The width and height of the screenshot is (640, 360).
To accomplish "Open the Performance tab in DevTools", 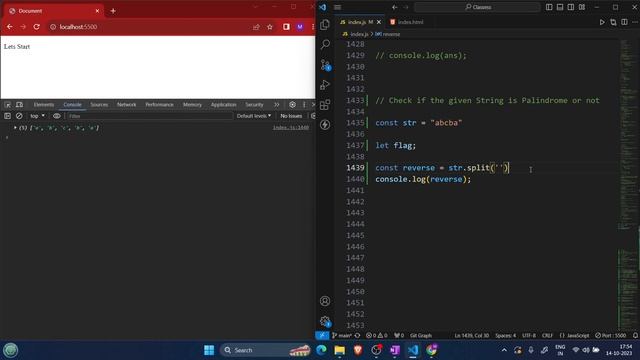I will (x=159, y=105).
